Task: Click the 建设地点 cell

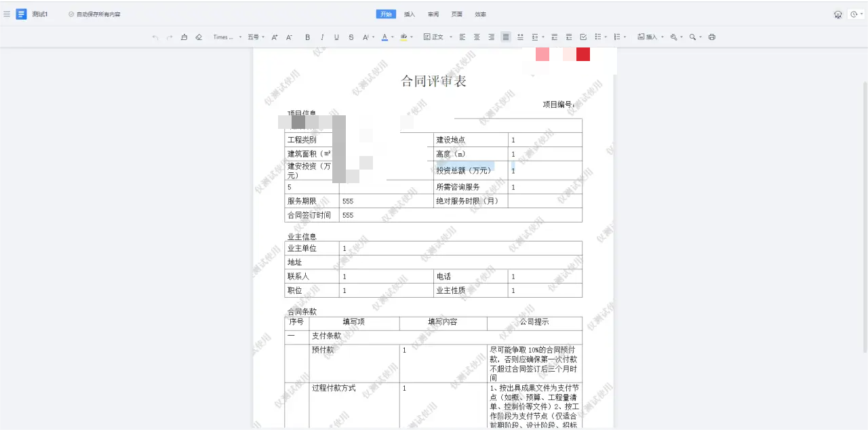Action: (x=471, y=140)
